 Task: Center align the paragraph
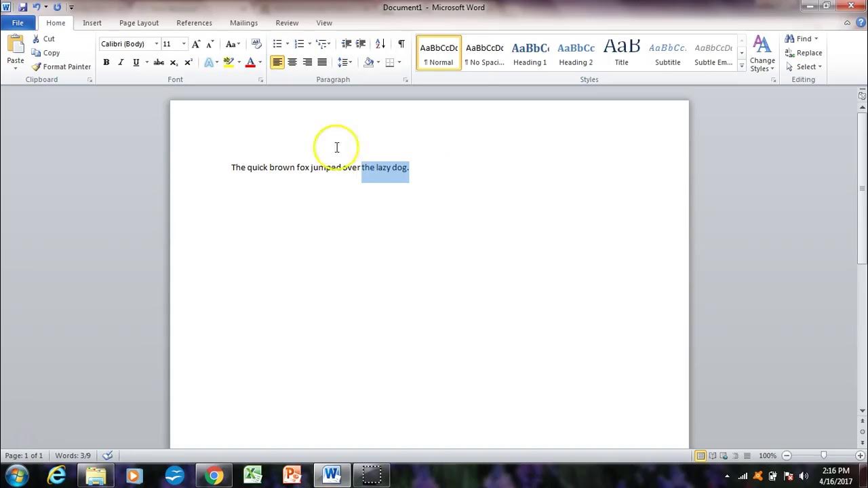(292, 62)
